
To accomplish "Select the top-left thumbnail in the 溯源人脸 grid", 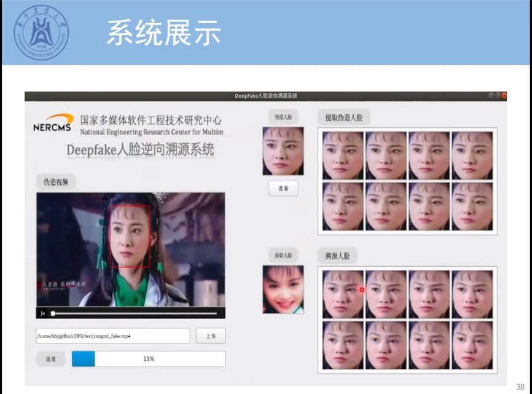I will tap(343, 294).
